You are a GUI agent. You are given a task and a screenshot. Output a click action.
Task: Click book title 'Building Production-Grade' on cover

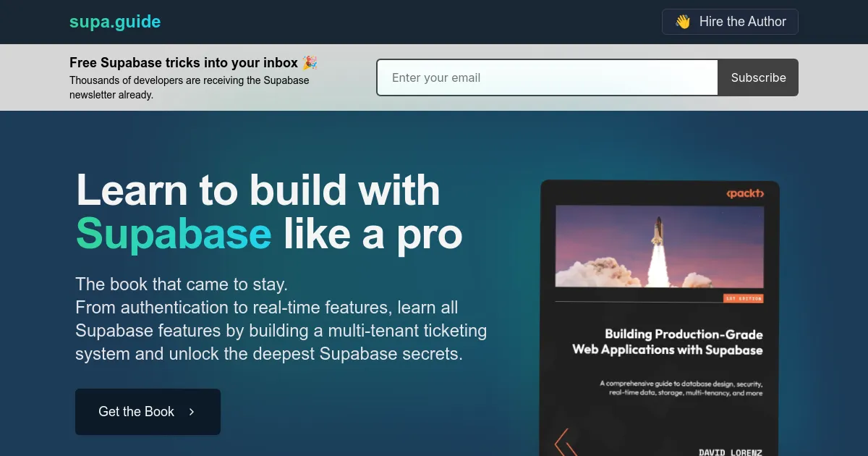coord(684,334)
